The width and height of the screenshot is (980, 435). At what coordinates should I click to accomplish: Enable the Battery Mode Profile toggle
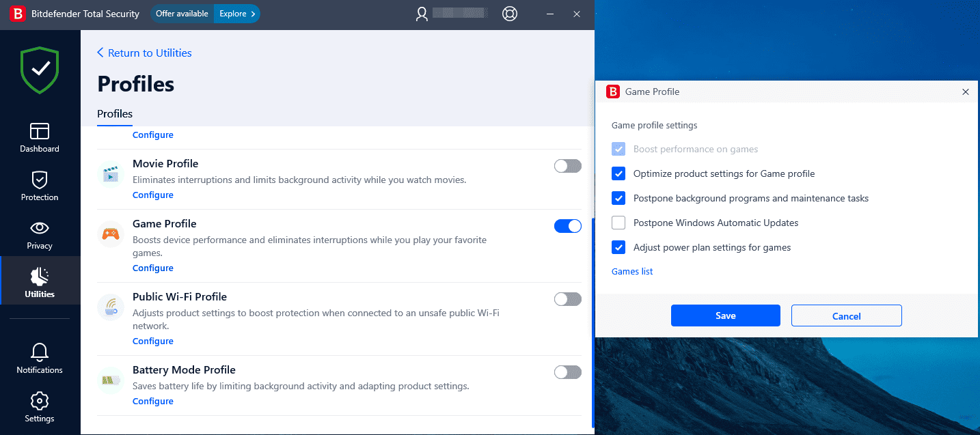click(x=567, y=372)
